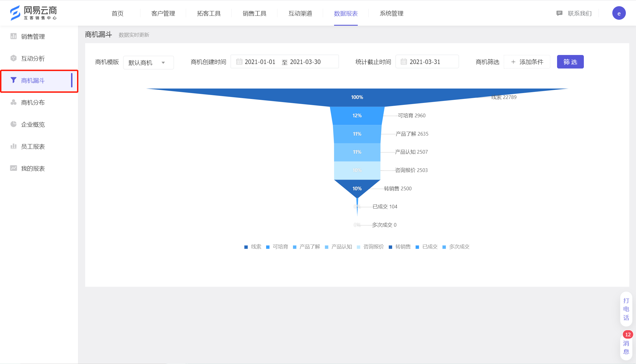Click the 产品了解 2635 chart label

point(412,134)
